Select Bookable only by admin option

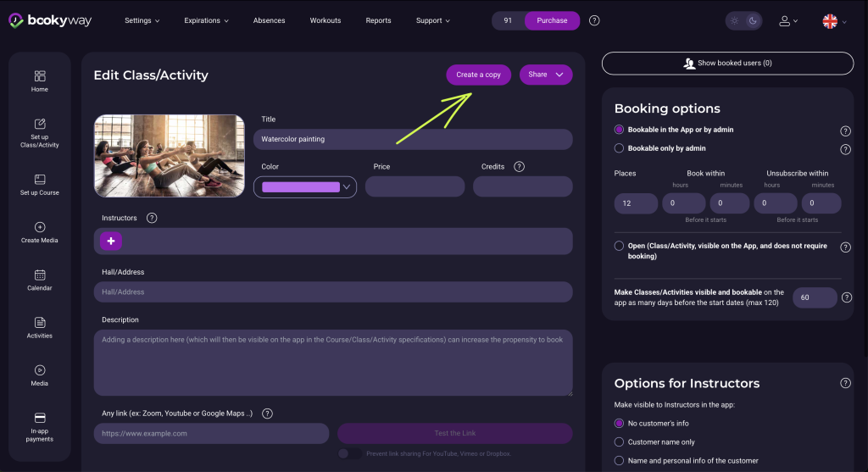619,148
